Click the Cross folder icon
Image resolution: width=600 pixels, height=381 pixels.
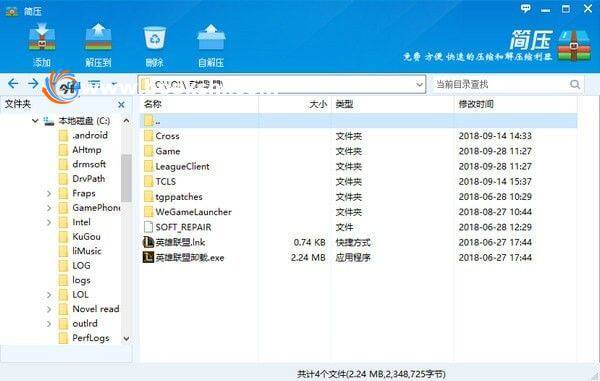point(148,136)
